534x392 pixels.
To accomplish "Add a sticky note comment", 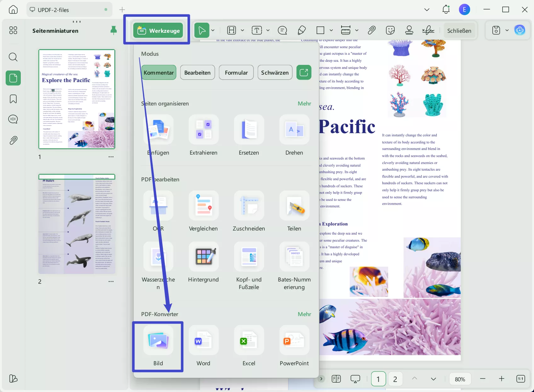I will click(x=282, y=30).
